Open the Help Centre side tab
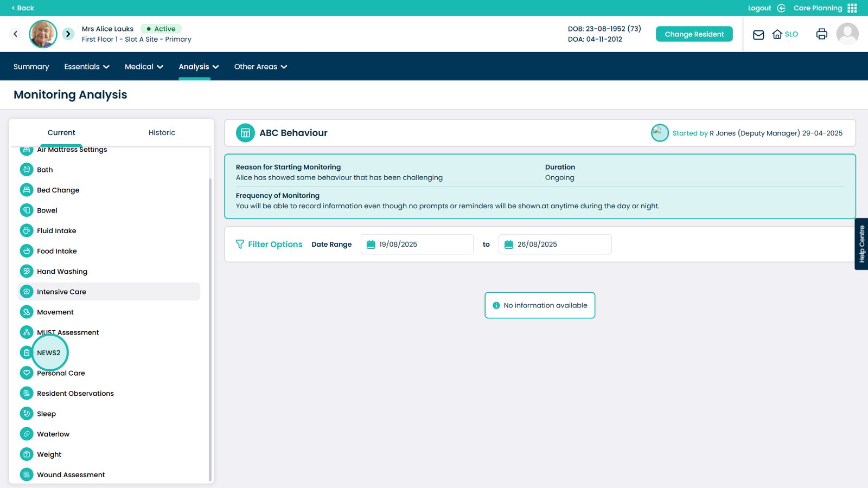The image size is (868, 488). coord(861,244)
